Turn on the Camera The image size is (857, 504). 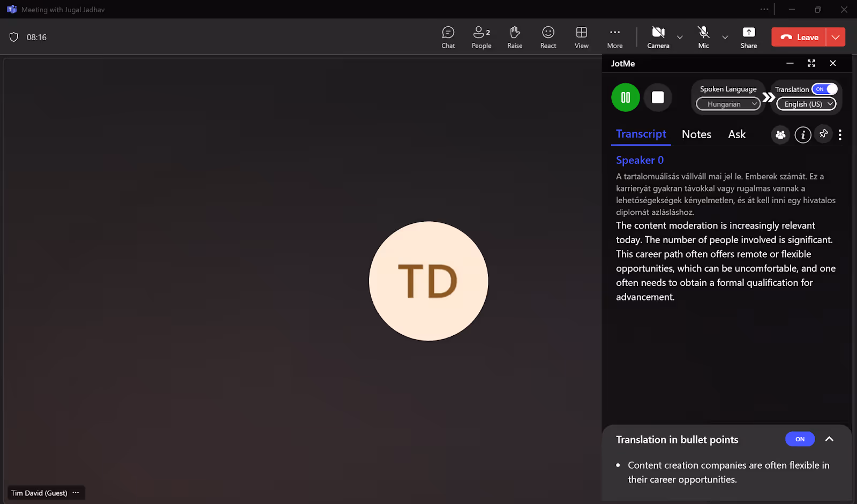click(x=658, y=37)
